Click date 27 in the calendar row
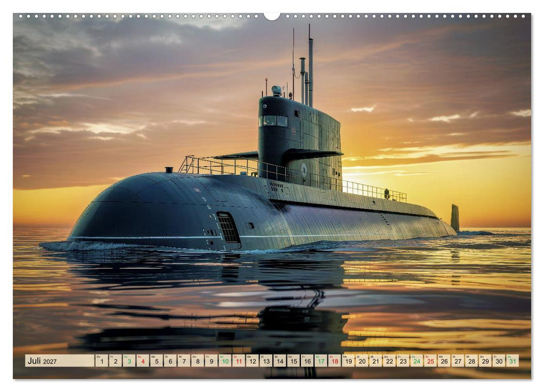 (458, 361)
